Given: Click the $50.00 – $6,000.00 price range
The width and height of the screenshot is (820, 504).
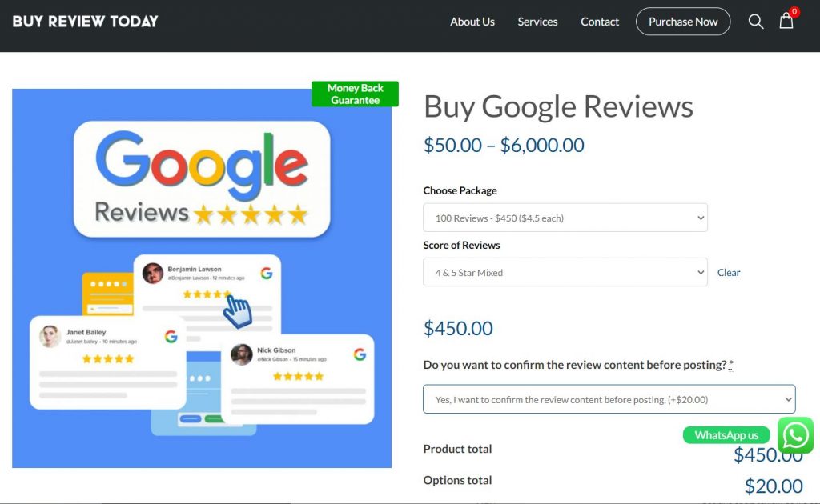Looking at the screenshot, I should [504, 145].
